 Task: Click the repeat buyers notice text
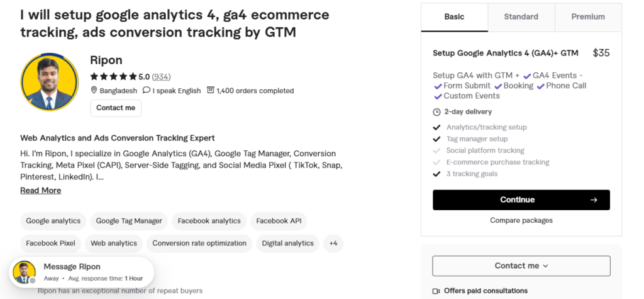pos(120,291)
